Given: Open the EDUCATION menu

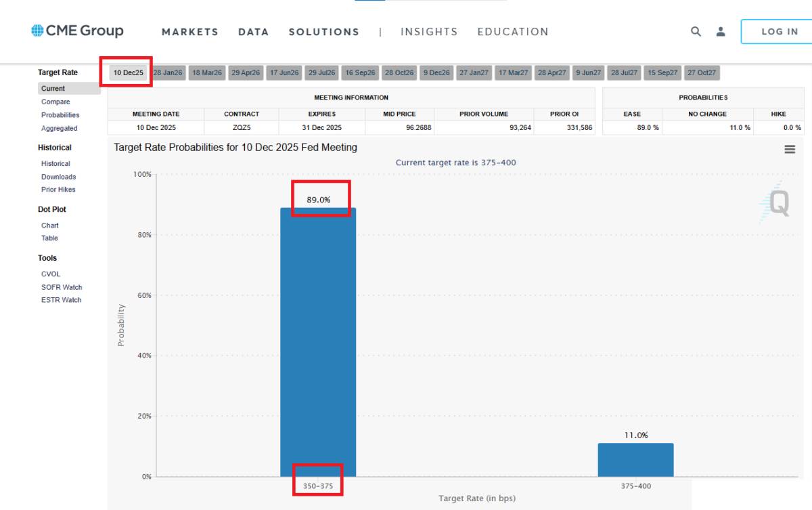Looking at the screenshot, I should [x=513, y=32].
